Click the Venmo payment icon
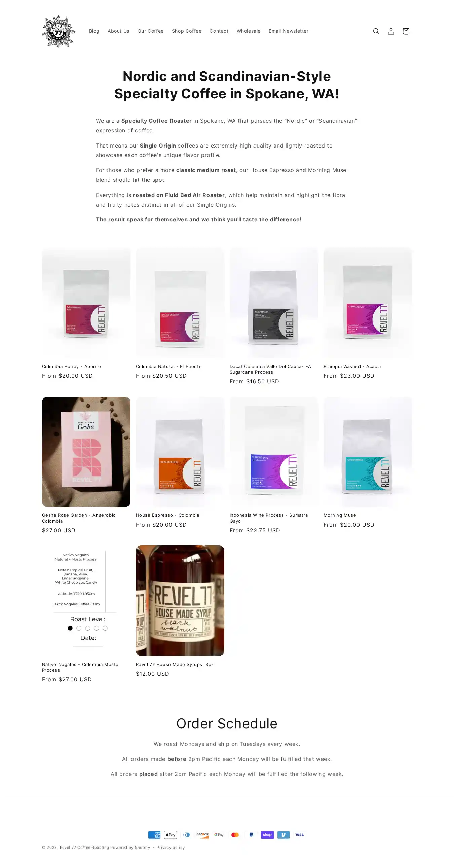 point(283,835)
